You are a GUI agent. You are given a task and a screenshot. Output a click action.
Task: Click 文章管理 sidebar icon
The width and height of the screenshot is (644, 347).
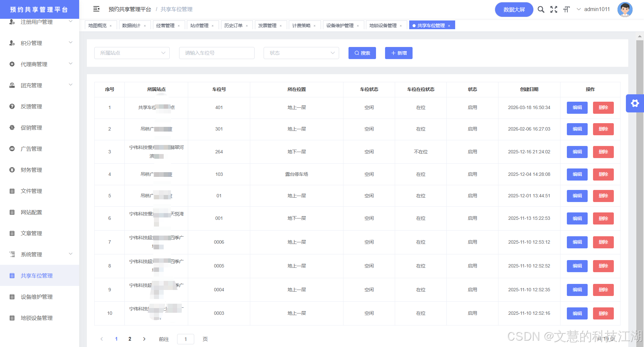click(x=12, y=233)
